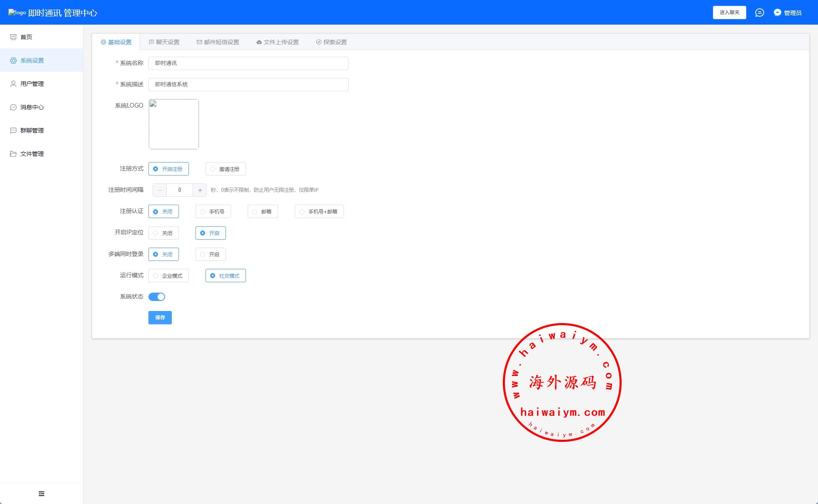Screen dimensions: 818x504
Task: Select 企业模式 run mode
Action: 168,276
